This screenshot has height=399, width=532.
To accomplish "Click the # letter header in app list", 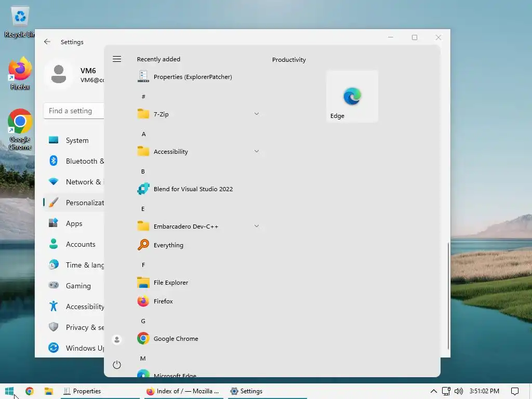I will (x=143, y=97).
